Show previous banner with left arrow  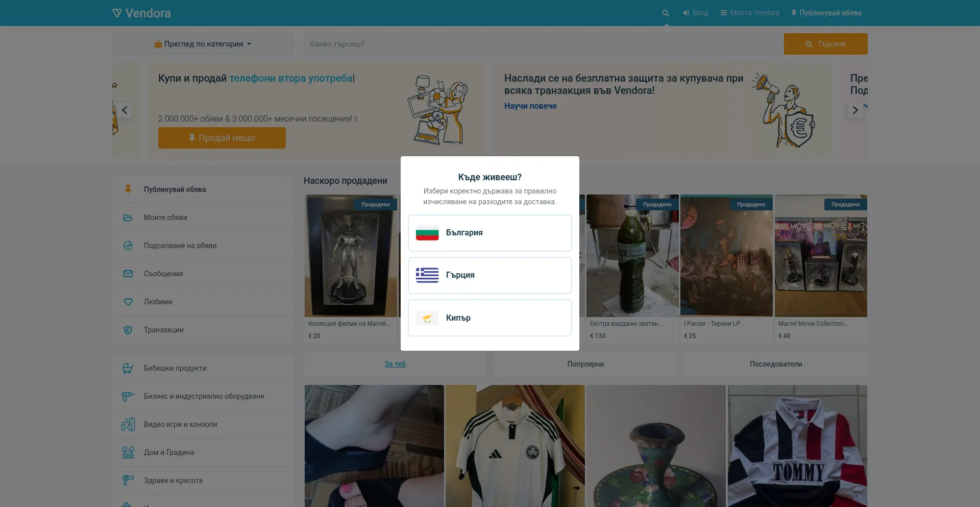point(125,110)
